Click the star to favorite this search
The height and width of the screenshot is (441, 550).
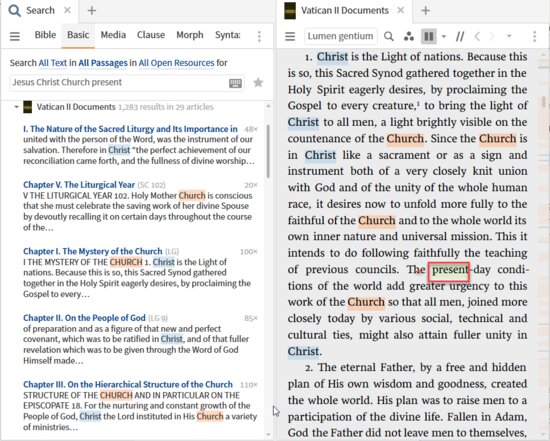tap(258, 83)
